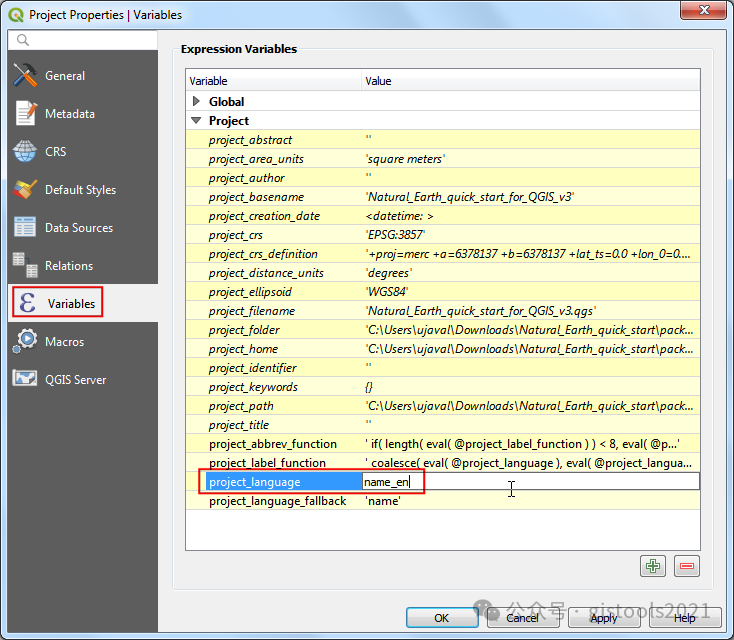Click the 'square meters' value
The height and width of the screenshot is (640, 734).
click(x=405, y=159)
